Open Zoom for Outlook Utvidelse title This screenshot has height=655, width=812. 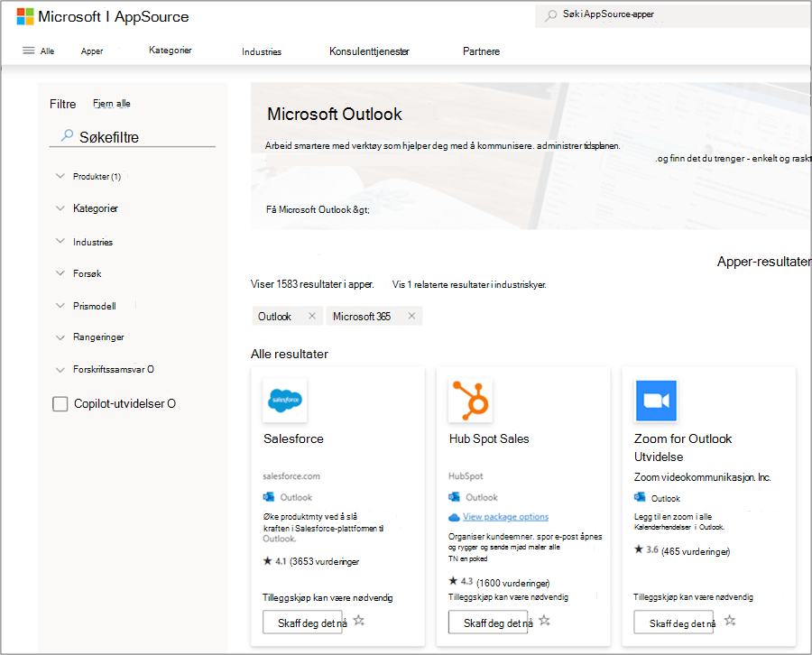coord(683,447)
